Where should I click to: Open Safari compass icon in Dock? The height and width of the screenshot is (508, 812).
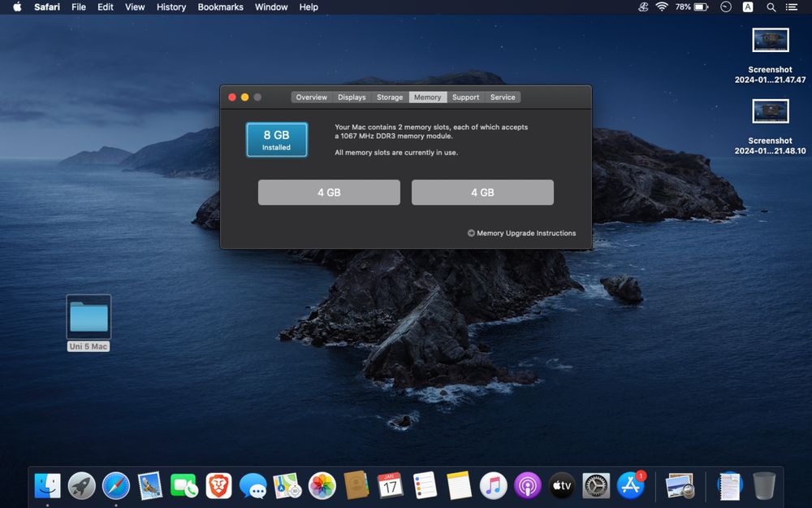116,486
